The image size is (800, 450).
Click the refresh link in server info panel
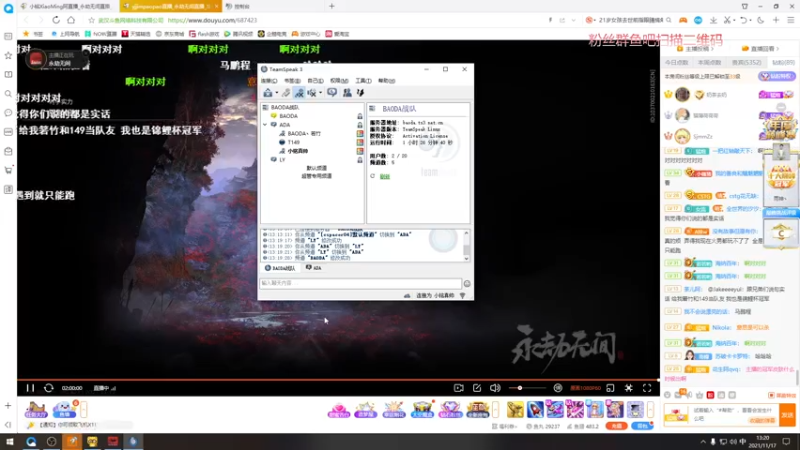pos(385,177)
